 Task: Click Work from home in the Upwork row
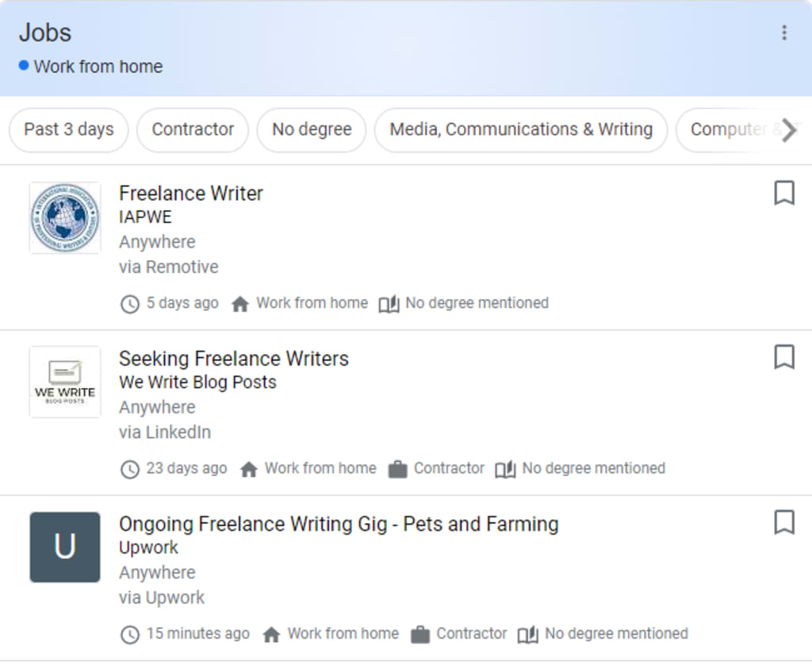[343, 633]
